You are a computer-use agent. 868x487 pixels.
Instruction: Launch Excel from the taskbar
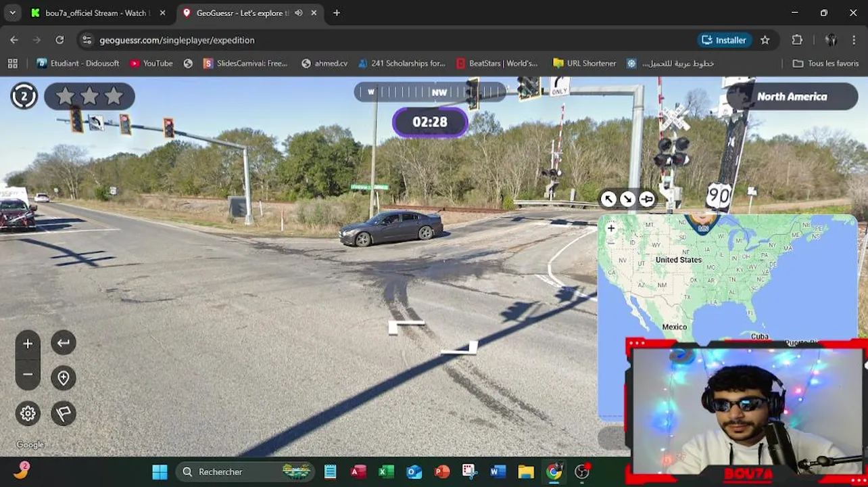pos(386,471)
